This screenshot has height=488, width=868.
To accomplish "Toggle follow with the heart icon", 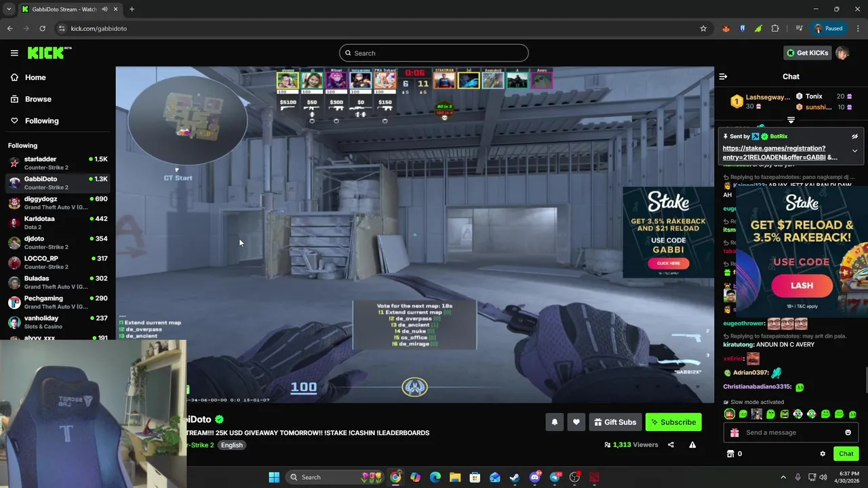I will (x=576, y=422).
